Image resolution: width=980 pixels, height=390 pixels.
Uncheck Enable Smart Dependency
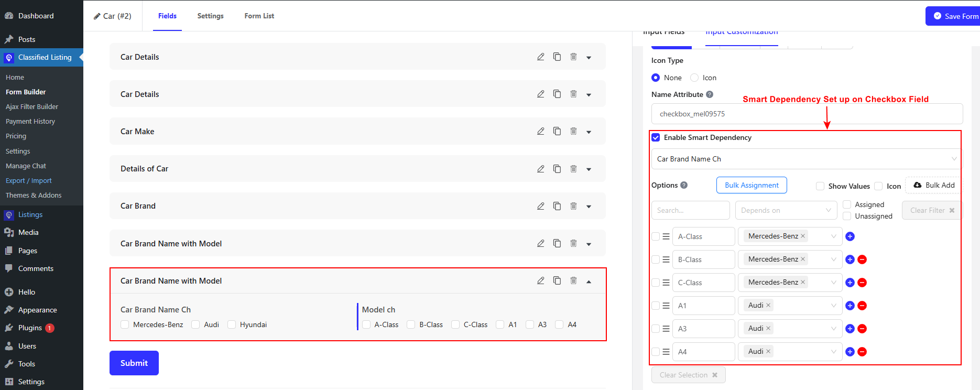coord(656,137)
